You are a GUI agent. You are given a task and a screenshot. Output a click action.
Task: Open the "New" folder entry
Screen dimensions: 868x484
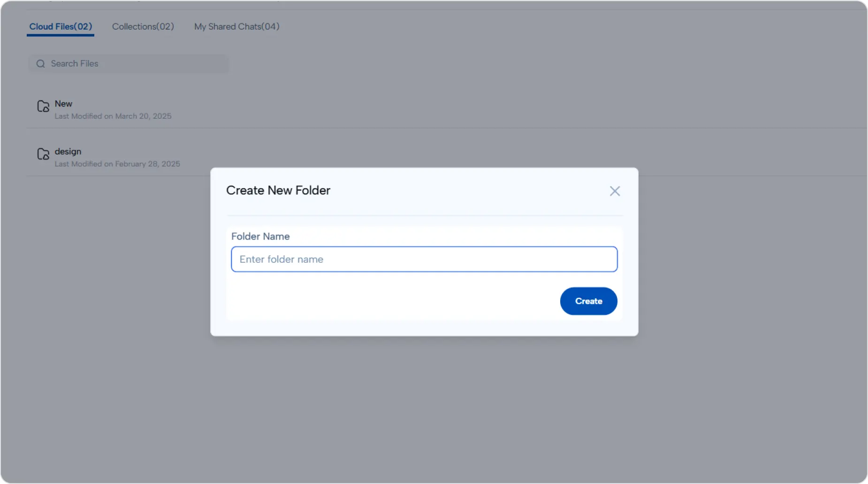pos(63,104)
